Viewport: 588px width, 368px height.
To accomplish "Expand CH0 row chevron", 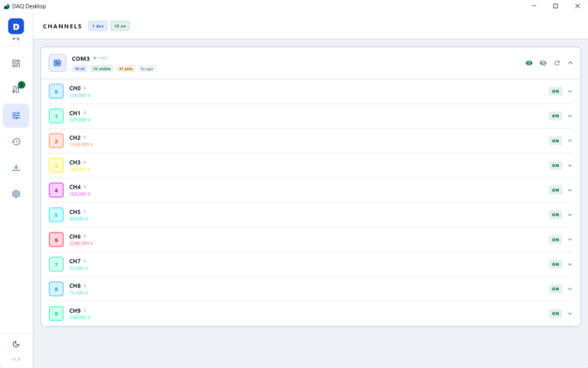I will coord(570,91).
